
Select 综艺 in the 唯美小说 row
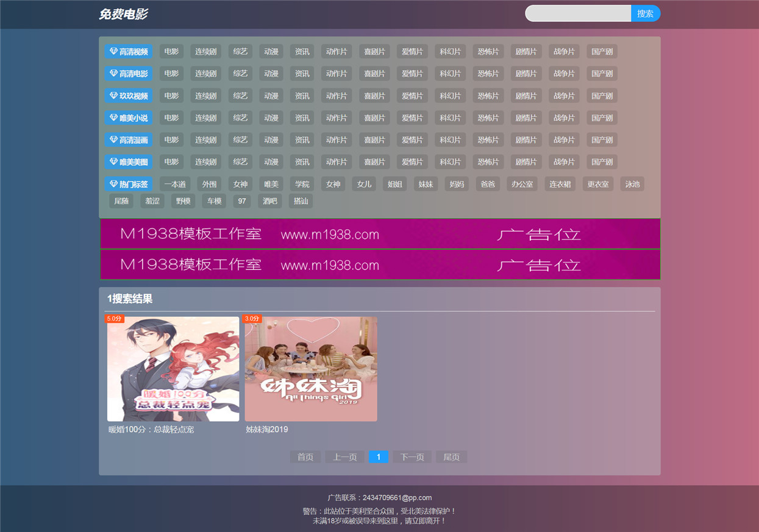coord(240,118)
